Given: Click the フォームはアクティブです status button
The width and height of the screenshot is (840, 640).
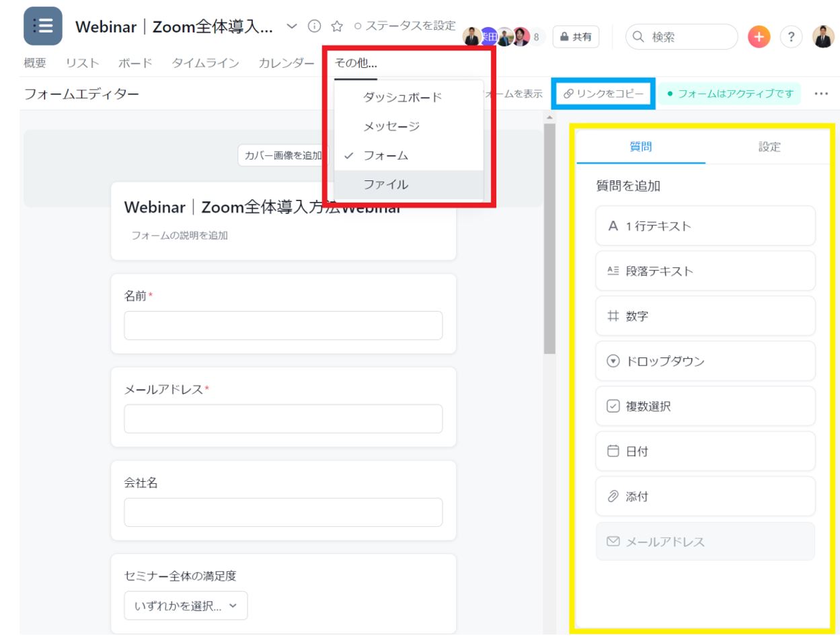Looking at the screenshot, I should coord(730,93).
